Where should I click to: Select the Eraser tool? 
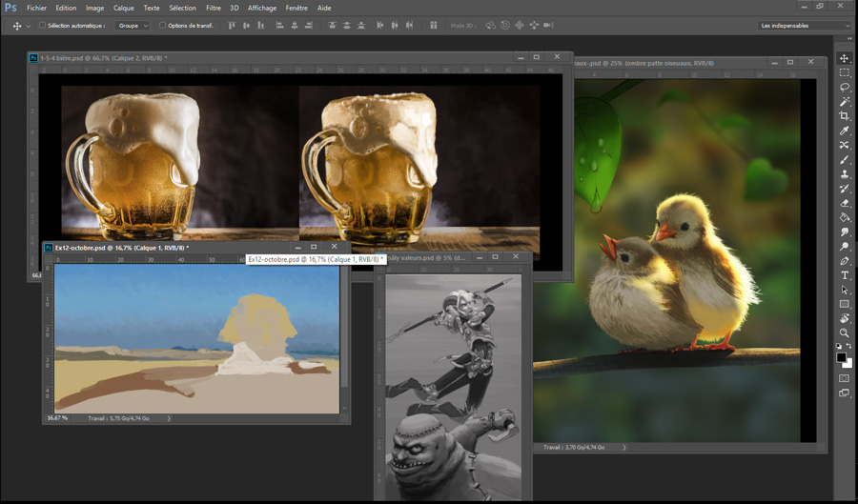(x=845, y=203)
